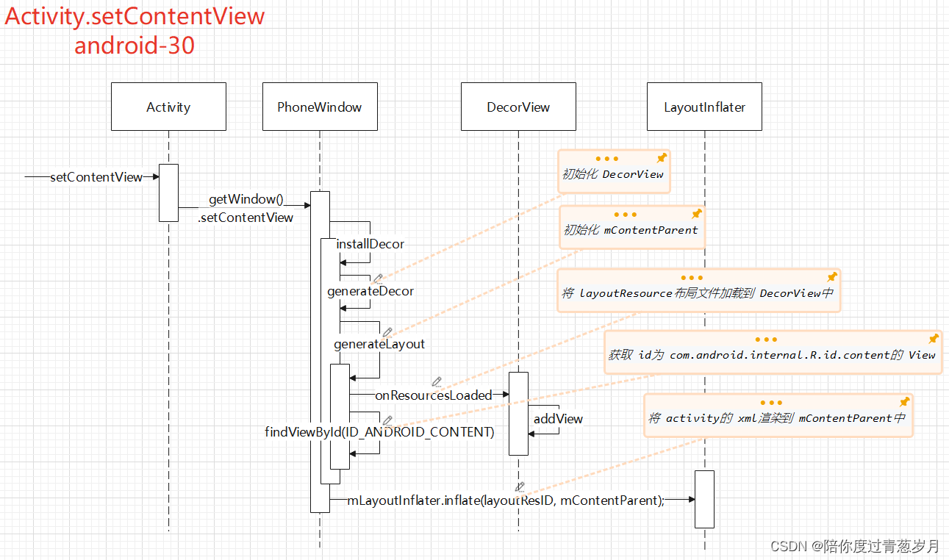Click the addView message label
This screenshot has height=560, width=949.
[557, 419]
